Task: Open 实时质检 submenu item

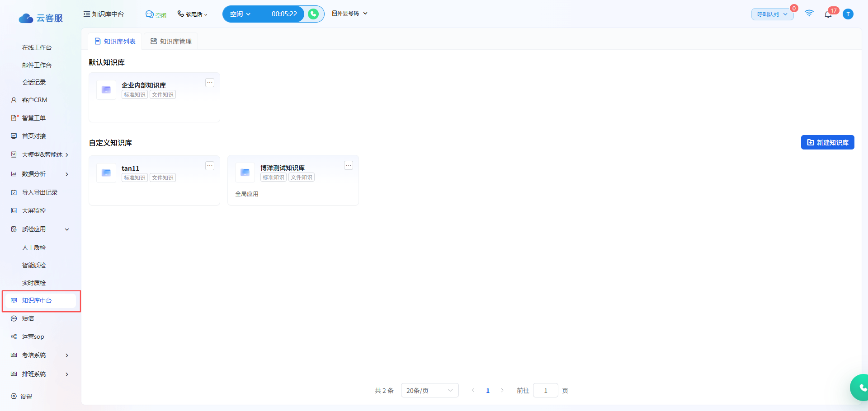Action: coord(34,283)
